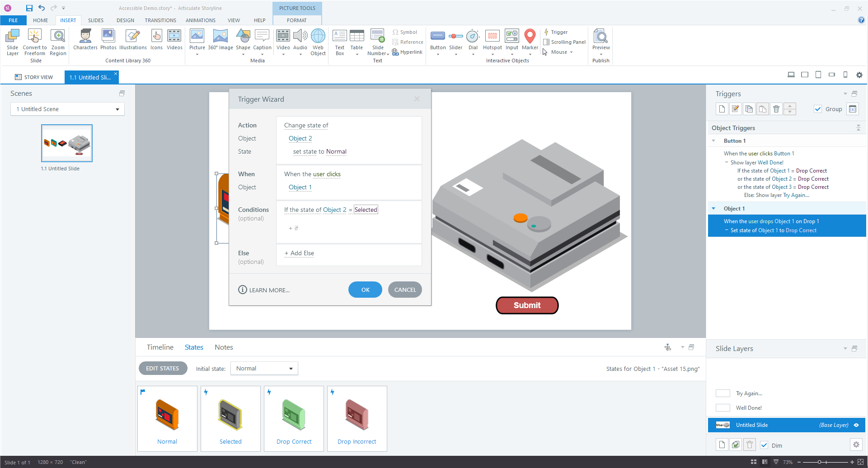
Task: Open Photos content library
Action: 108,39
